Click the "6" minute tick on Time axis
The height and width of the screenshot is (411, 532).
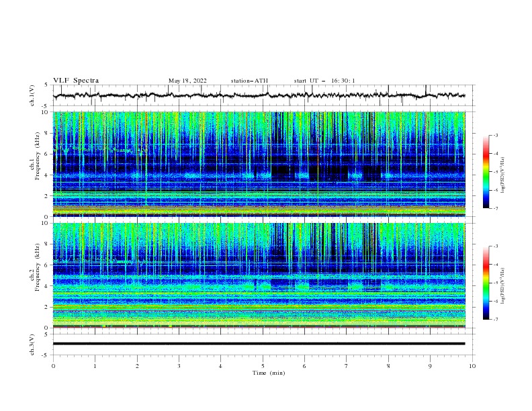(x=305, y=366)
